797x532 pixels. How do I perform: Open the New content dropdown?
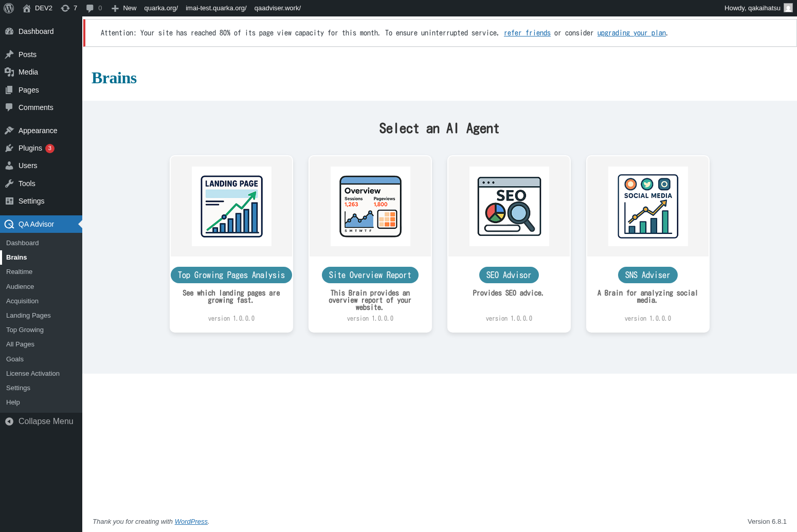124,8
